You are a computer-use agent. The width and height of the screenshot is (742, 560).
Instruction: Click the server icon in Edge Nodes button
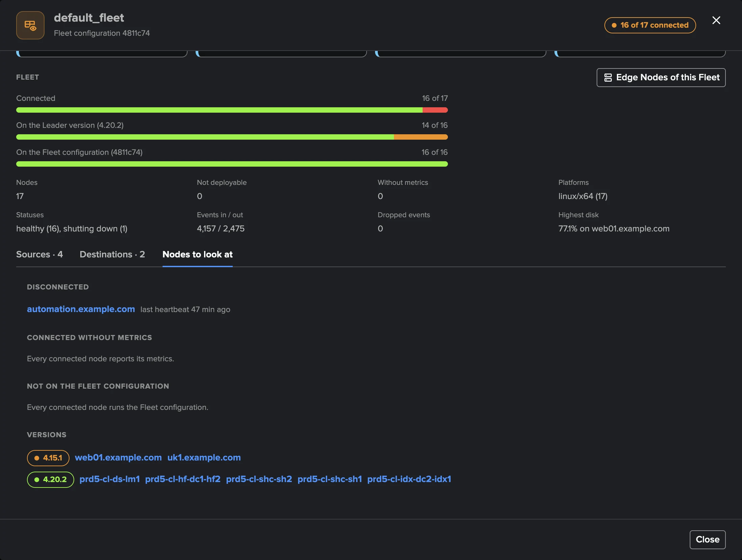coord(608,78)
